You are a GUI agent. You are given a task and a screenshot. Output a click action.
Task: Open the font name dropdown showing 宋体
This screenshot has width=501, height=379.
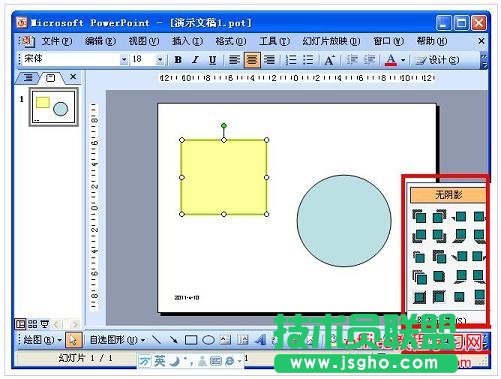click(124, 60)
